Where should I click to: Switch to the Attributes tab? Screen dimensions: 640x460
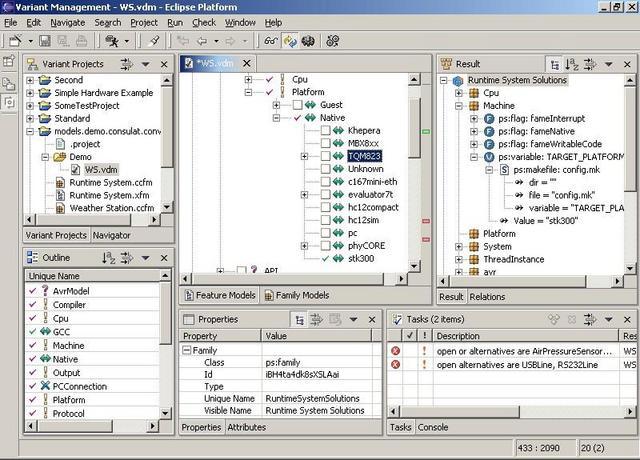coord(247,427)
